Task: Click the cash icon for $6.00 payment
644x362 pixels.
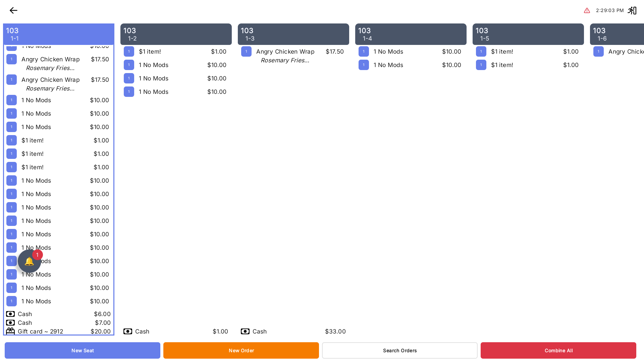Action: 10,314
